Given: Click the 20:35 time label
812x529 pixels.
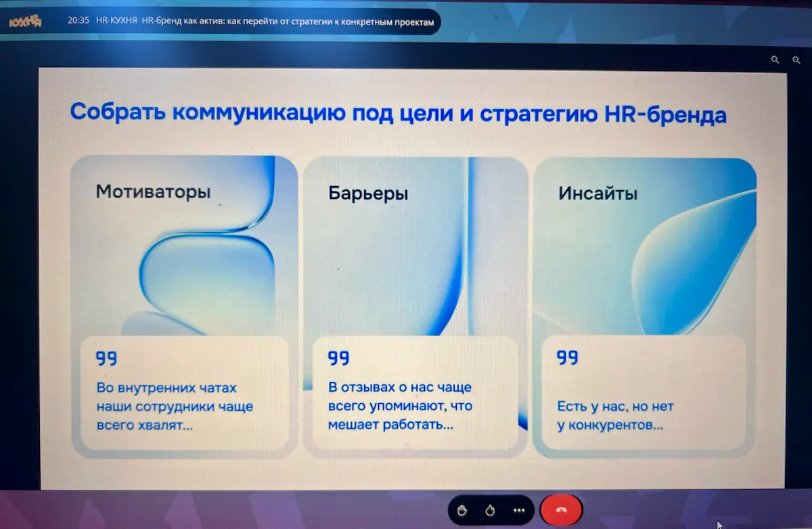Looking at the screenshot, I should tap(78, 21).
